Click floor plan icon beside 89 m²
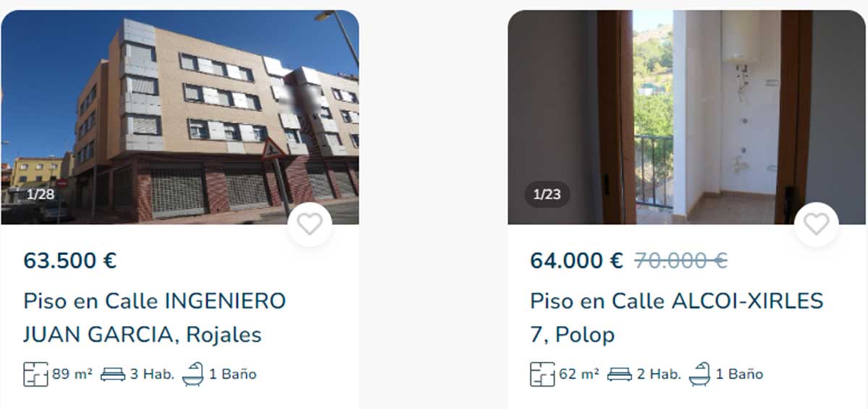Image resolution: width=868 pixels, height=409 pixels. click(35, 374)
